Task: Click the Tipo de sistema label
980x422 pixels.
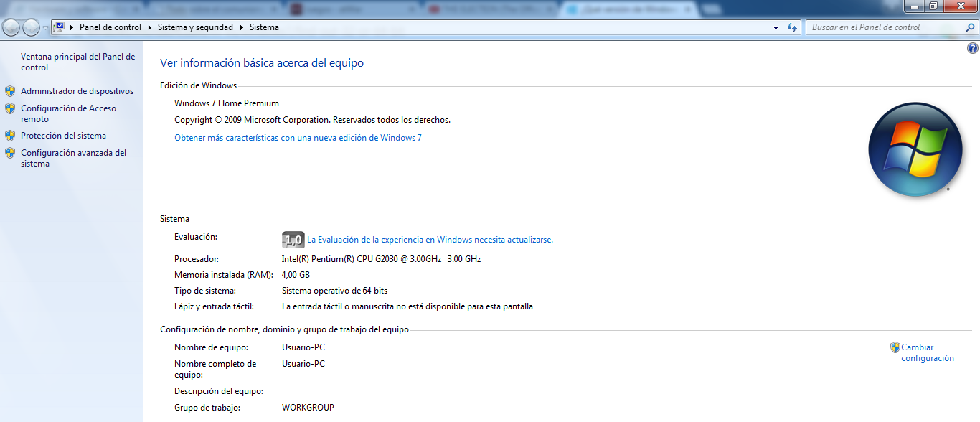Action: pyautogui.click(x=205, y=291)
